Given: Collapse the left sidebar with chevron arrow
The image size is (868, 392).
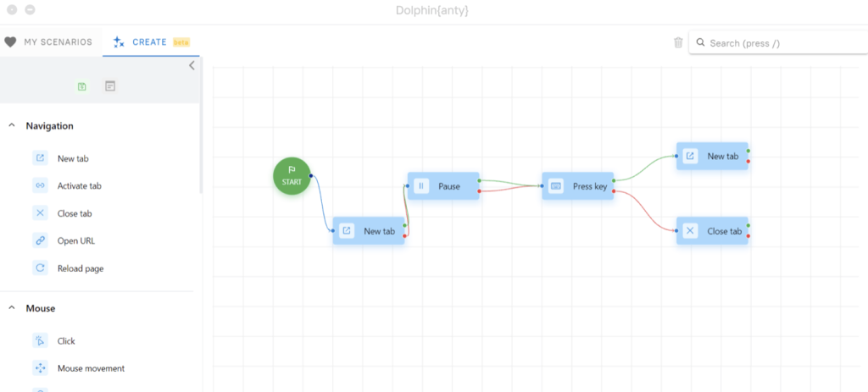Looking at the screenshot, I should [192, 65].
